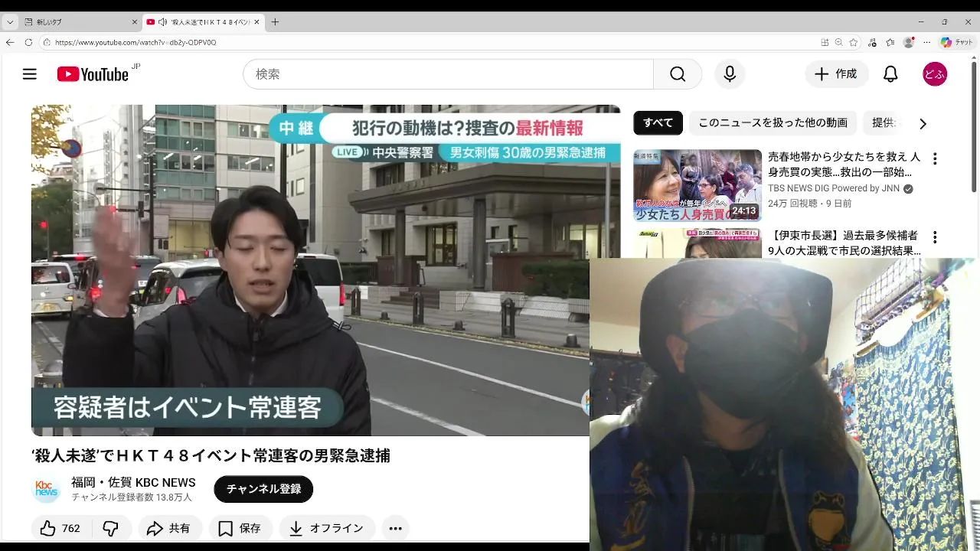The image size is (980, 551).
Task: Click the zoom magnifier in address bar
Action: [x=839, y=43]
